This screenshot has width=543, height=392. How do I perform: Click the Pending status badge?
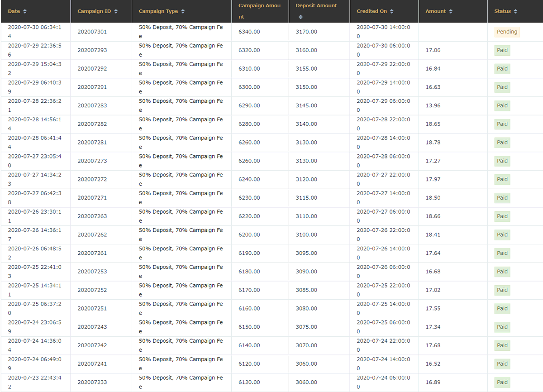tap(507, 32)
